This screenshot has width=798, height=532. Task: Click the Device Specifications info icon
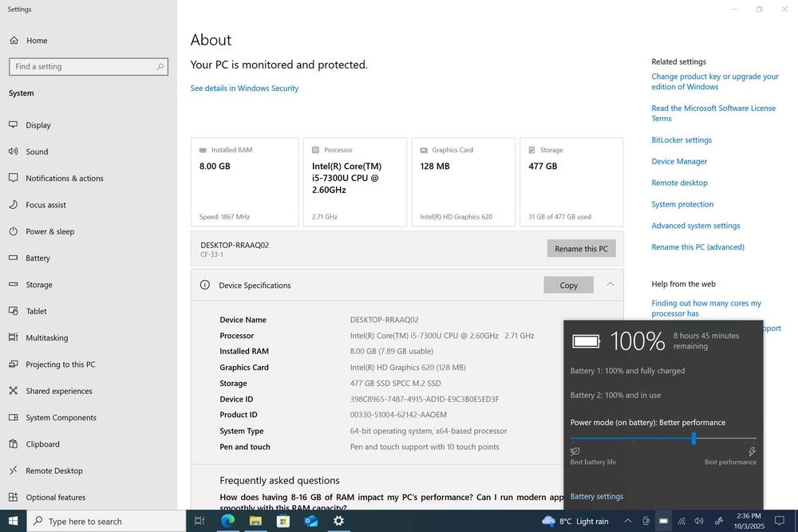[204, 285]
